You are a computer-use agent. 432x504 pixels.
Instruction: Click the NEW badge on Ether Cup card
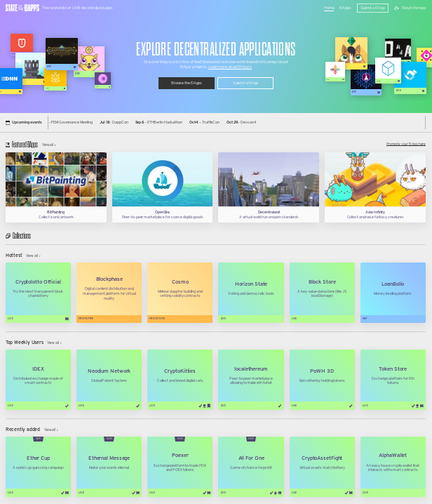coord(39,439)
